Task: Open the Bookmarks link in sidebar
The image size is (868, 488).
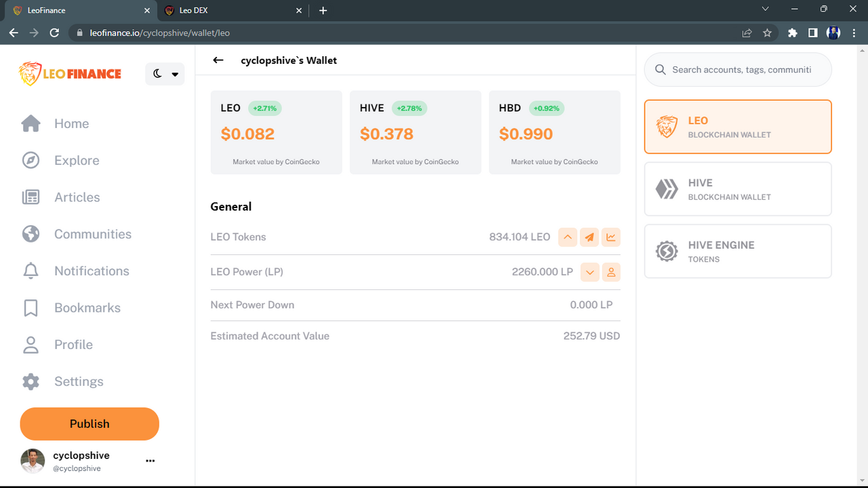Action: click(x=87, y=308)
